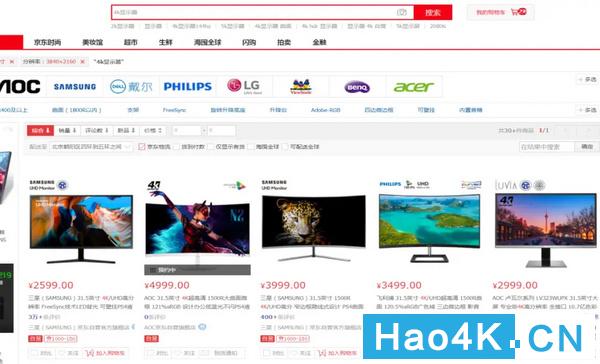Select the Adobe RGB feature filter

(325, 110)
